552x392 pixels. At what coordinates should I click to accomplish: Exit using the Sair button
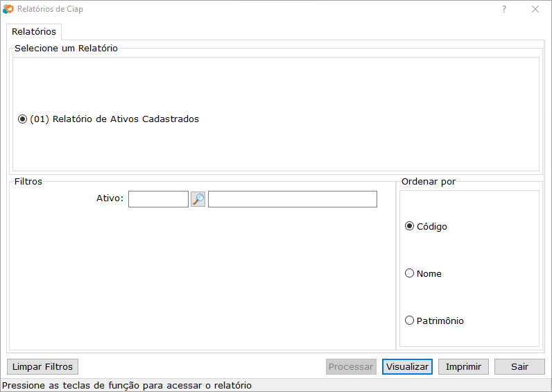[x=519, y=366]
